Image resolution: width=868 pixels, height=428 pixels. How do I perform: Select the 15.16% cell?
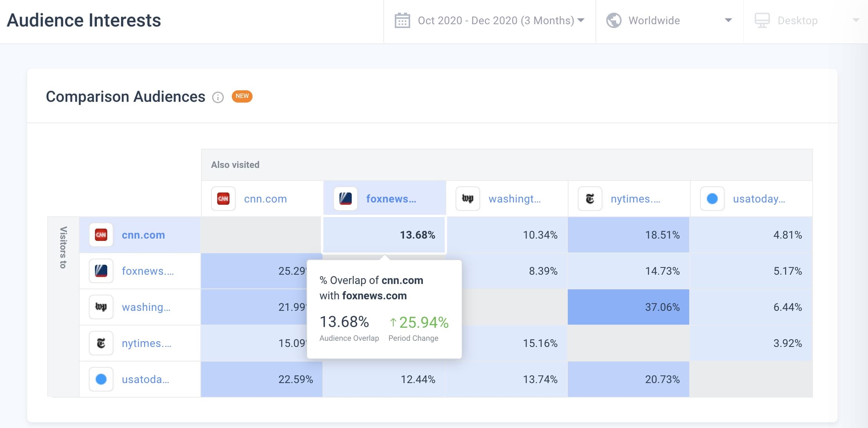[515, 343]
